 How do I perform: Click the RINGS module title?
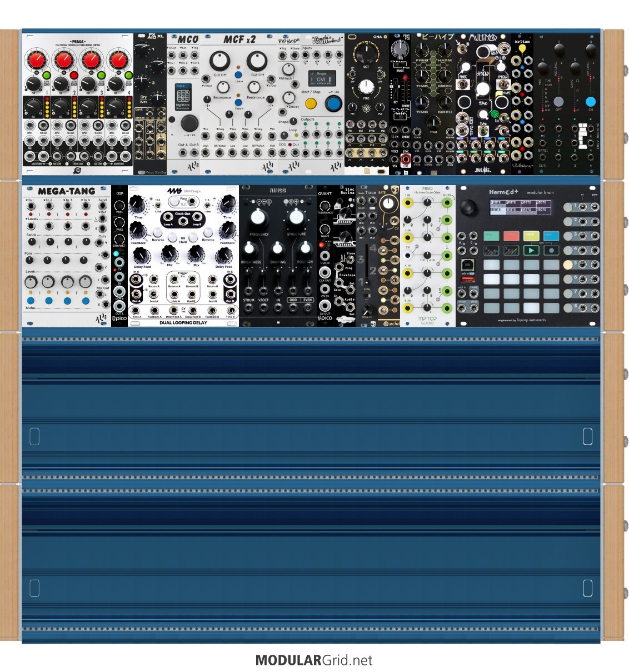277,190
